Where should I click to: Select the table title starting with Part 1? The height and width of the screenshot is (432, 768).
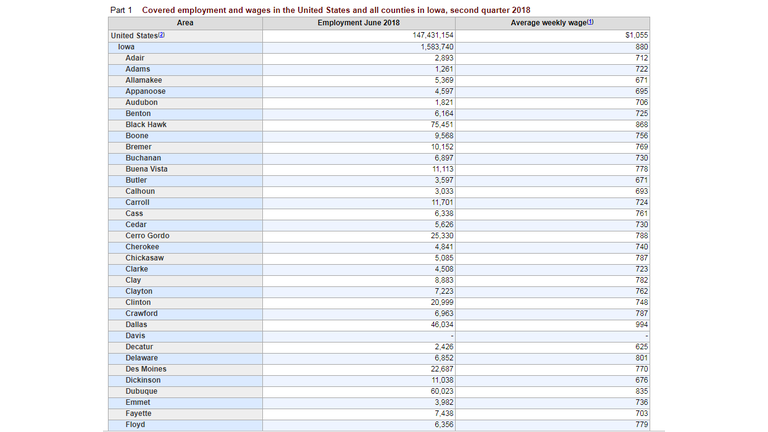point(320,9)
